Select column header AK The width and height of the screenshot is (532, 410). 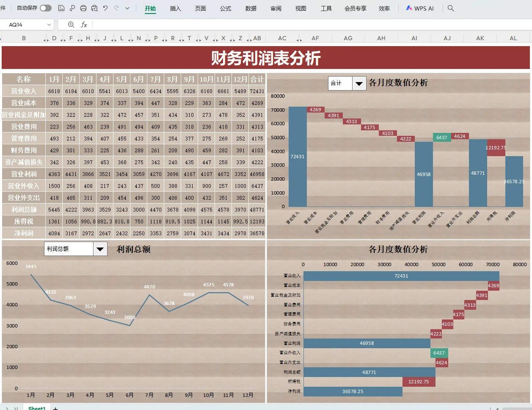(480, 38)
